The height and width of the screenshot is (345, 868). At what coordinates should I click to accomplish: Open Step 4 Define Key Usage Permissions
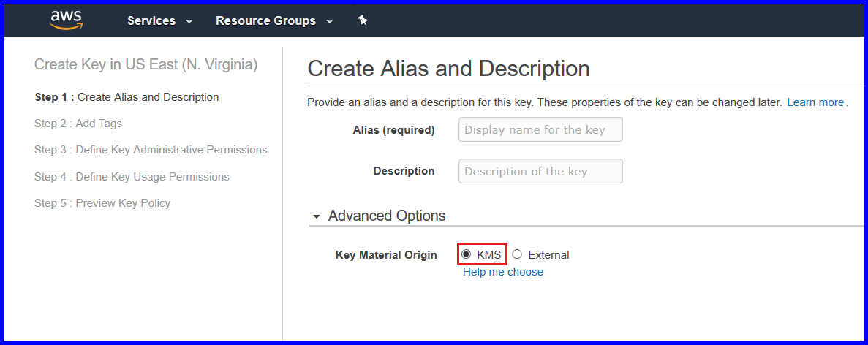coord(132,177)
